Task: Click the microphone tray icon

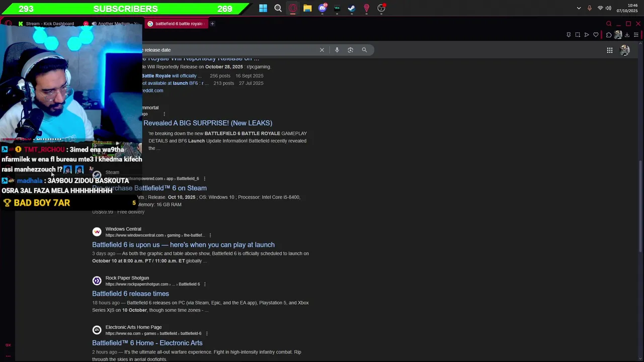Action: (x=590, y=8)
